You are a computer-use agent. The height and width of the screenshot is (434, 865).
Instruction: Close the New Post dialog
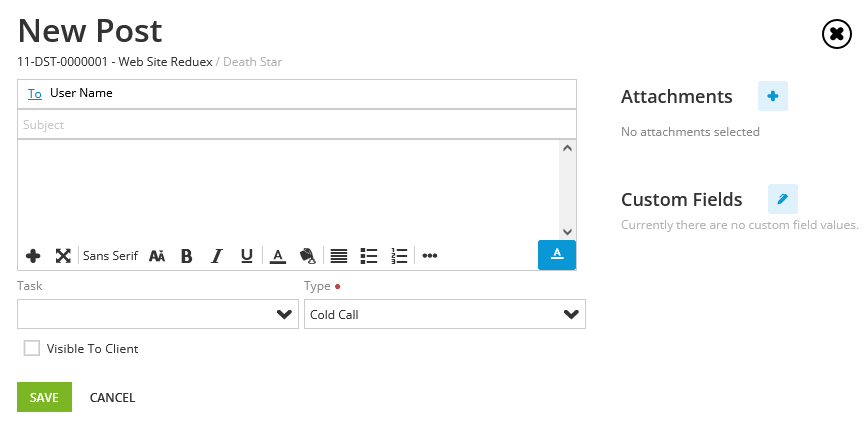pyautogui.click(x=837, y=34)
